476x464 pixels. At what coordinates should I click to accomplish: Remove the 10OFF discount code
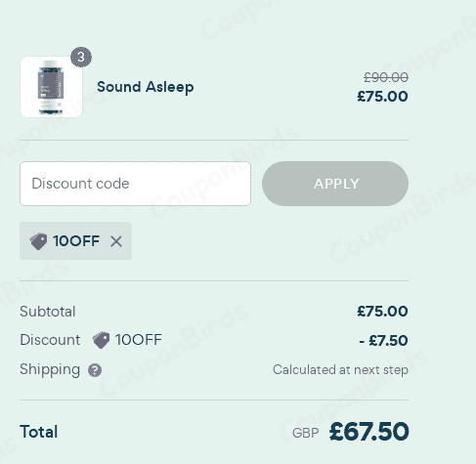click(116, 241)
